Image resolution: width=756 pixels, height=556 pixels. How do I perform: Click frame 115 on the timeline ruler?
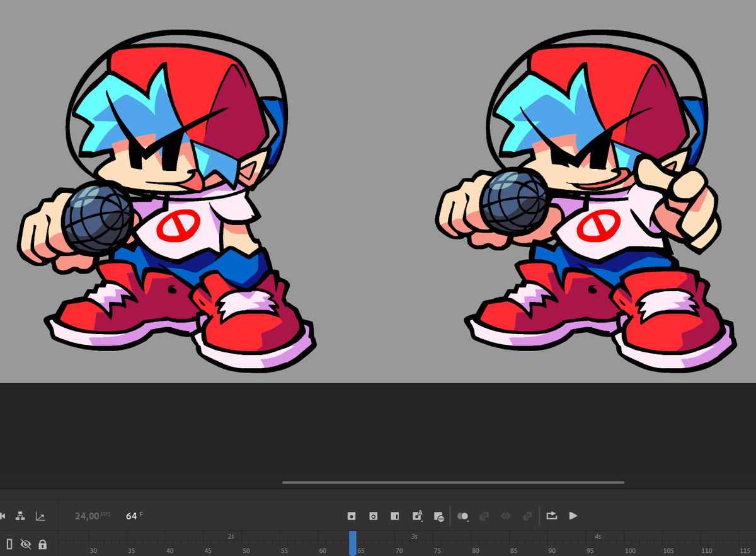coord(745,550)
